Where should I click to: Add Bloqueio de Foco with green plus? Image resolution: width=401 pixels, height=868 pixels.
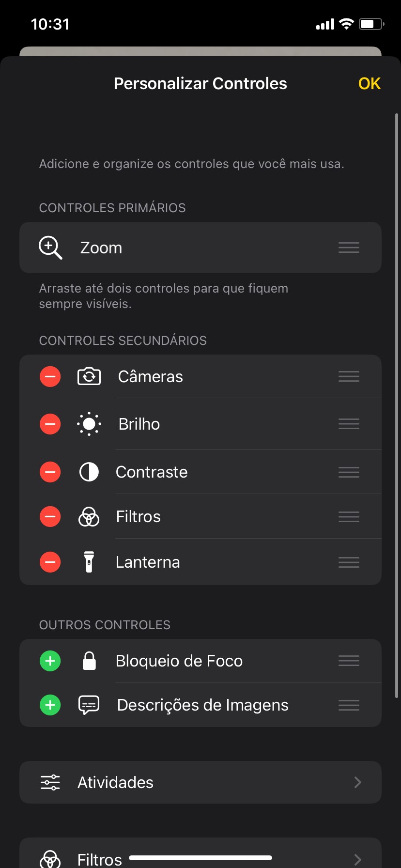(50, 661)
